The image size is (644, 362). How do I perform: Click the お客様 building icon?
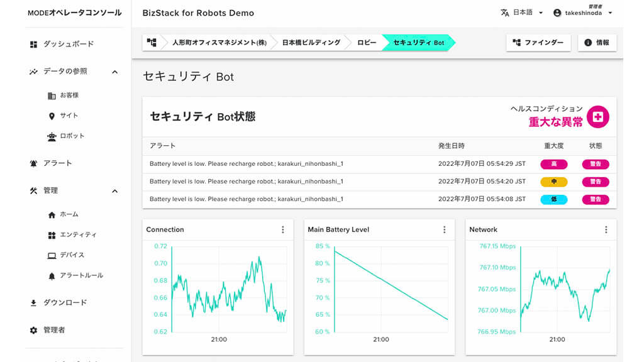(x=52, y=96)
